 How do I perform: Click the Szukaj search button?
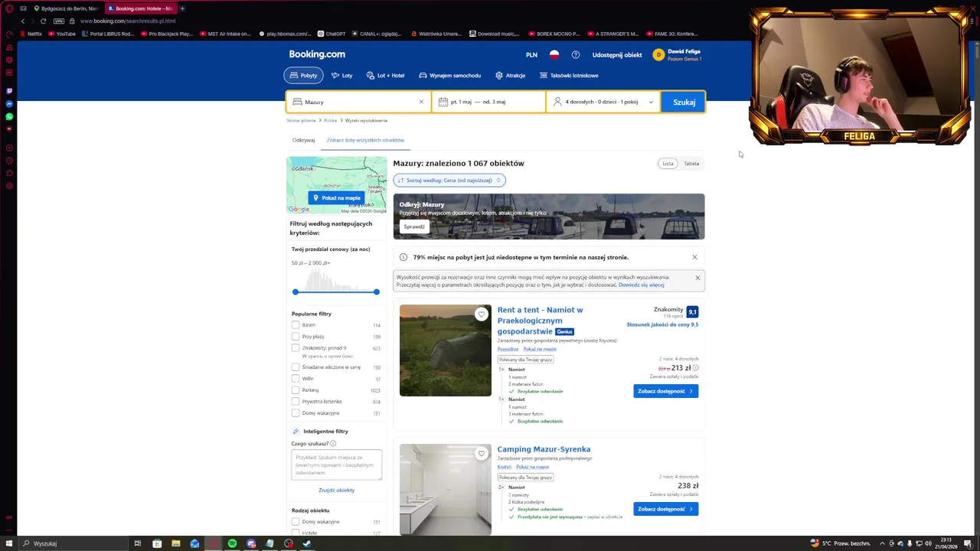tap(684, 102)
